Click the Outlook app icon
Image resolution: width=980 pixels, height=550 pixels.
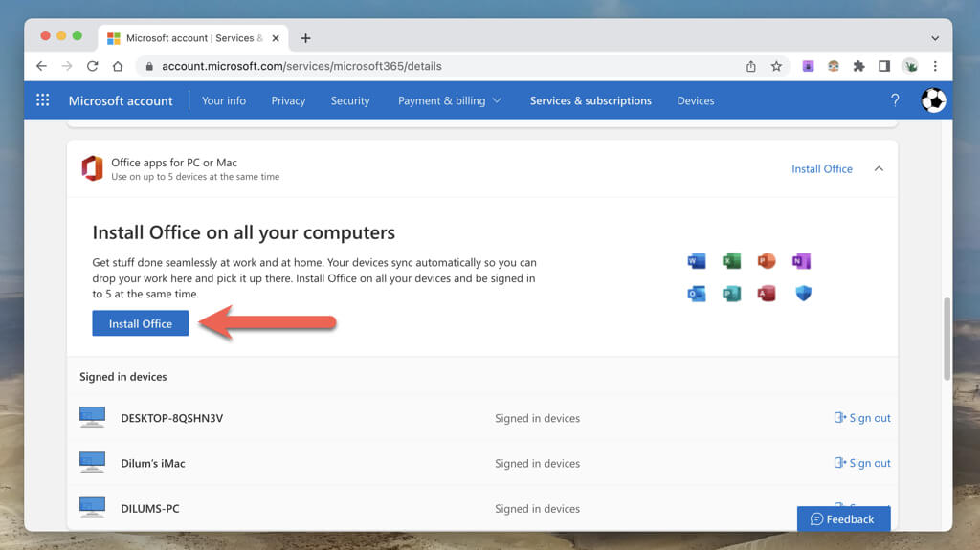coord(697,293)
